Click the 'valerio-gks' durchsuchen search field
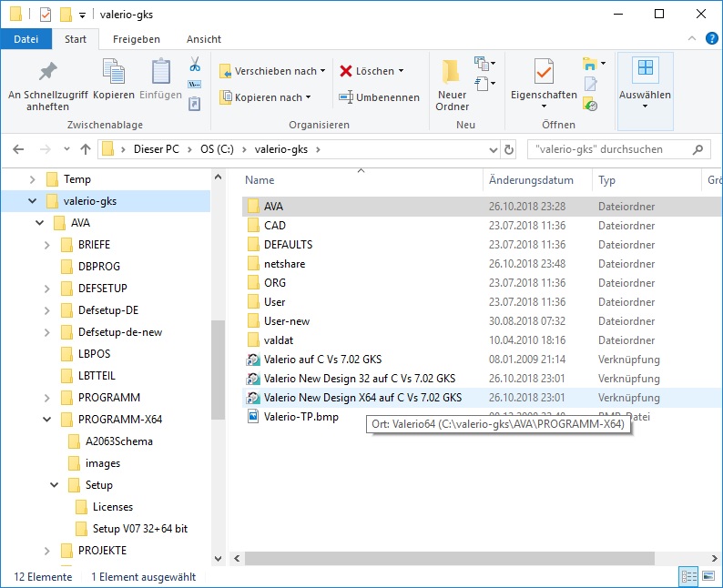 (609, 149)
